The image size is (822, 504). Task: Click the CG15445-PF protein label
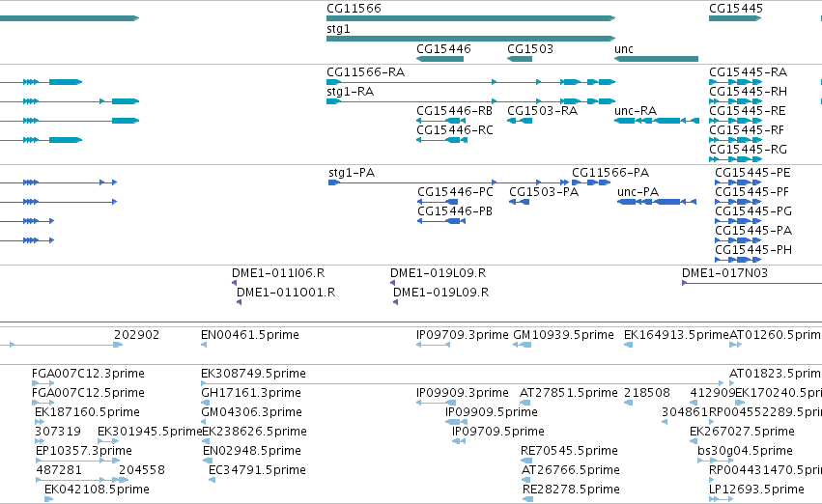[752, 192]
